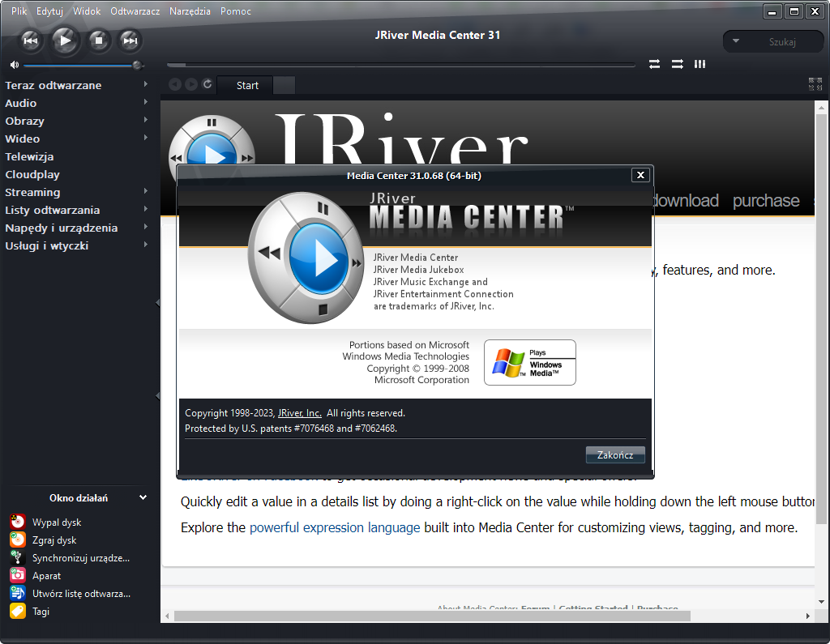Screen dimensions: 830x644
Task: Click the Utwórz listę odtwarzania icon
Action: (18, 593)
